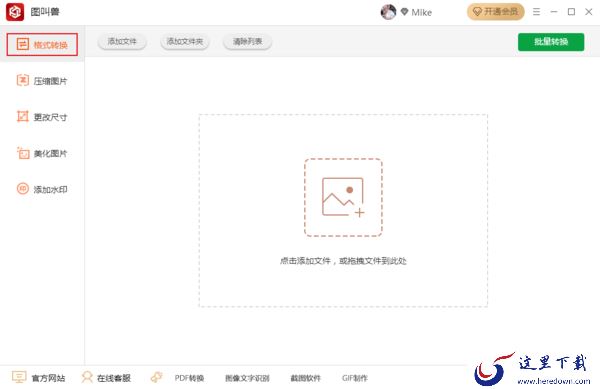Click the 开通会员 membership button
Image resolution: width=600 pixels, height=389 pixels.
tap(496, 12)
